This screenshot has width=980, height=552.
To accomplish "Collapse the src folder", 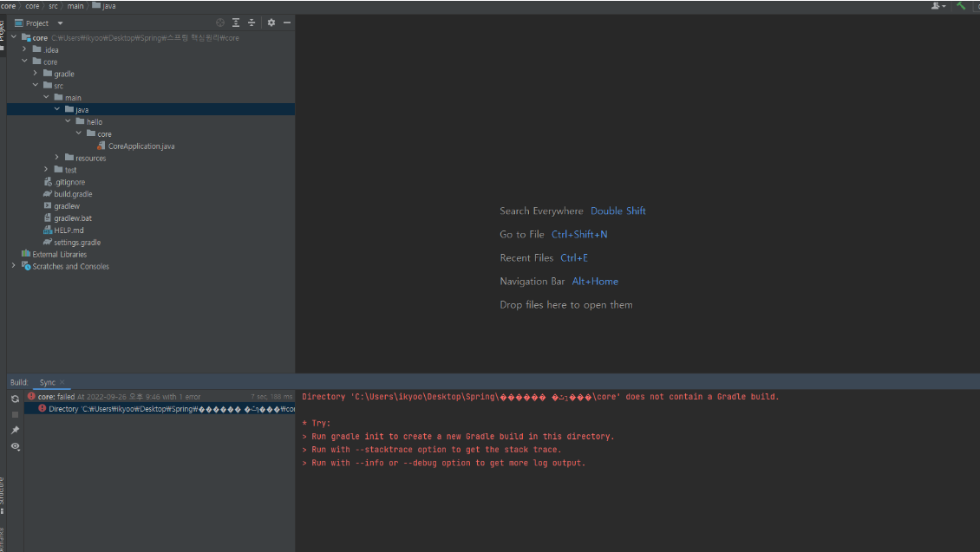I will click(x=35, y=85).
